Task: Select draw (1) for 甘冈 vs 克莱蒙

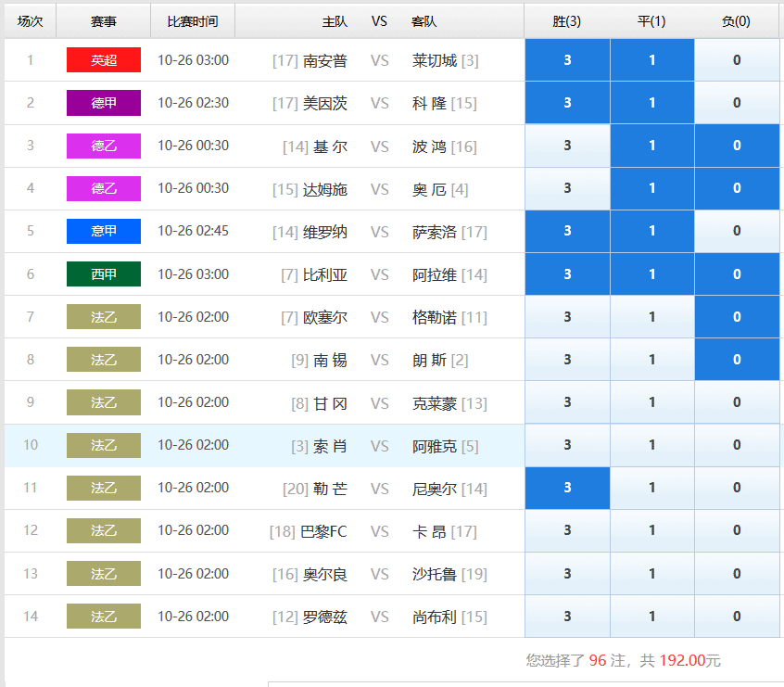Action: 652,402
